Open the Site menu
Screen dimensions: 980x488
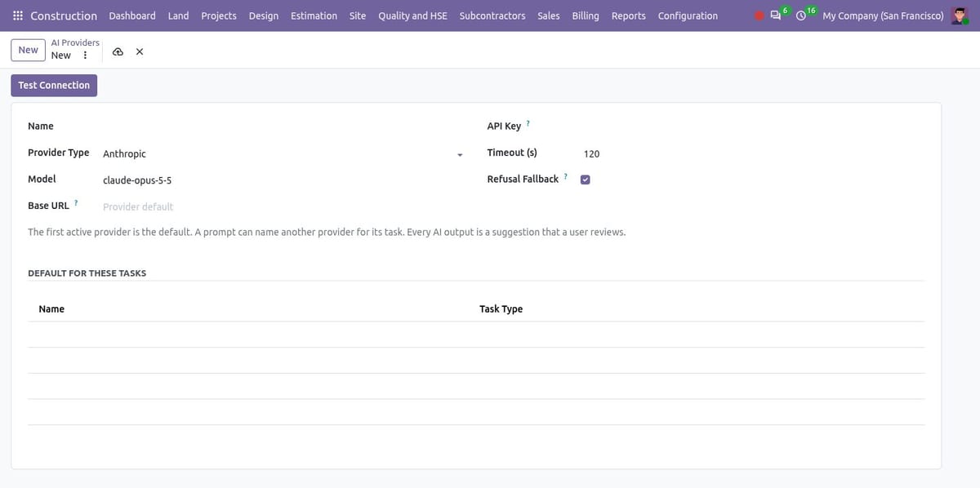(x=358, y=16)
